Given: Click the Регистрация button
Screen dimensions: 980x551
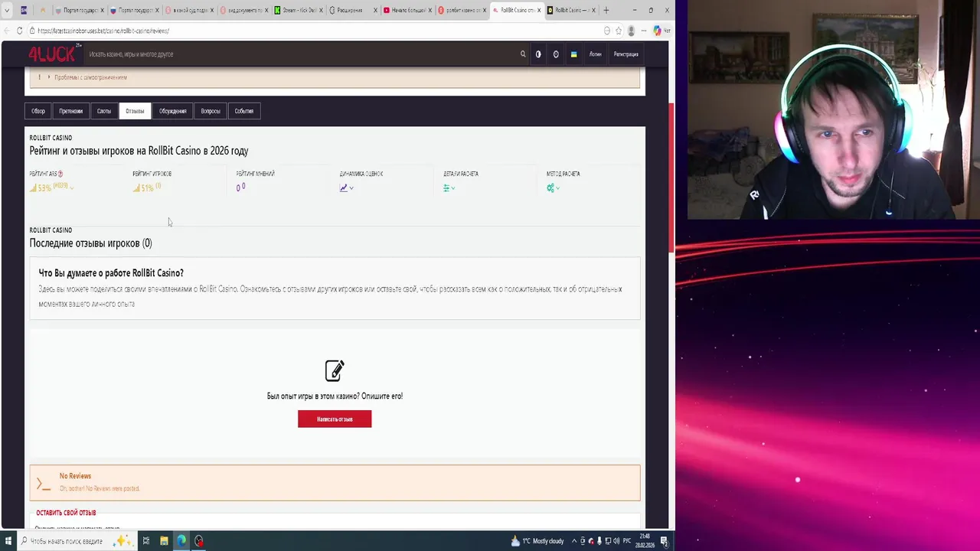Looking at the screenshot, I should coord(626,54).
